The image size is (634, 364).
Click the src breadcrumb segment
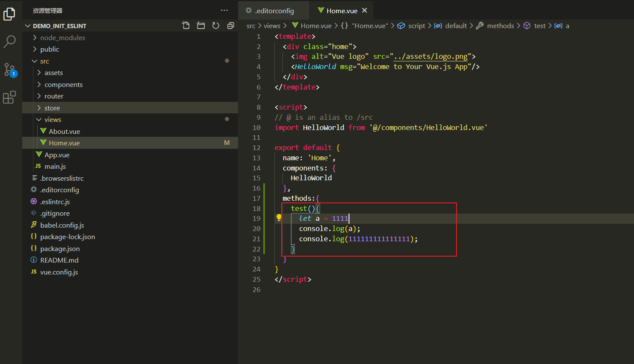(251, 26)
